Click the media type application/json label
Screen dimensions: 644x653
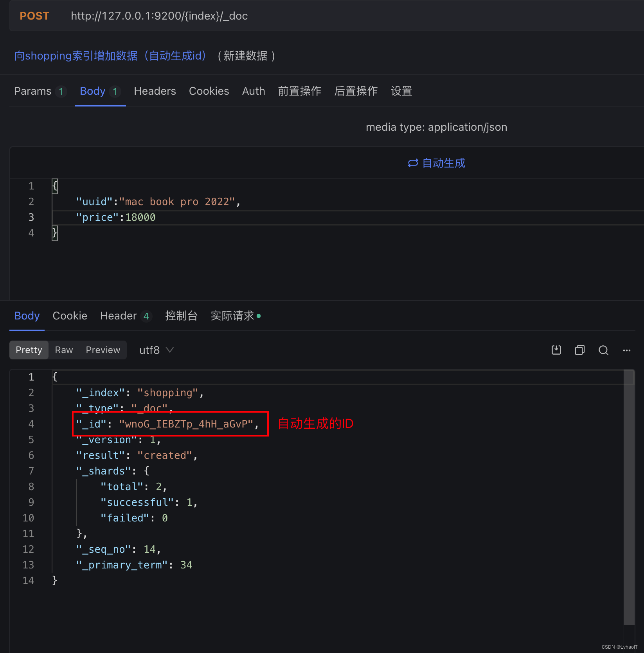436,127
